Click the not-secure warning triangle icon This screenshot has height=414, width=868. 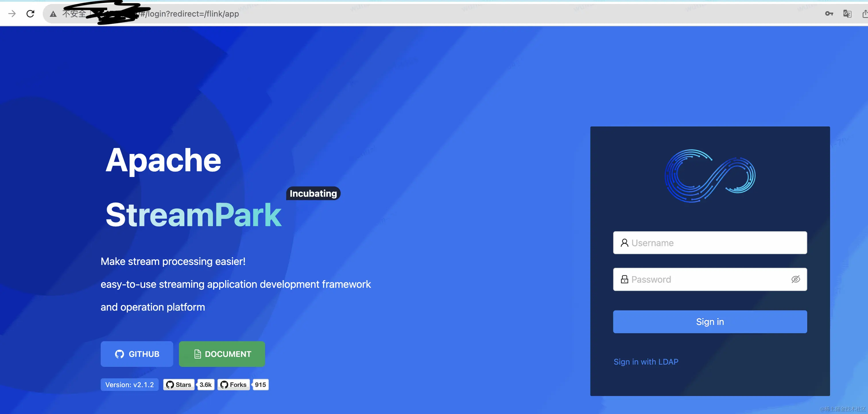(x=53, y=14)
